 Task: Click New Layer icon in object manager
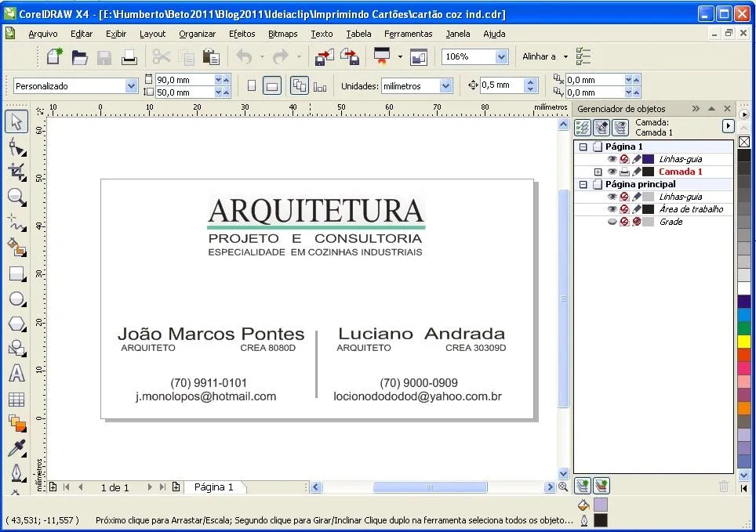click(583, 486)
